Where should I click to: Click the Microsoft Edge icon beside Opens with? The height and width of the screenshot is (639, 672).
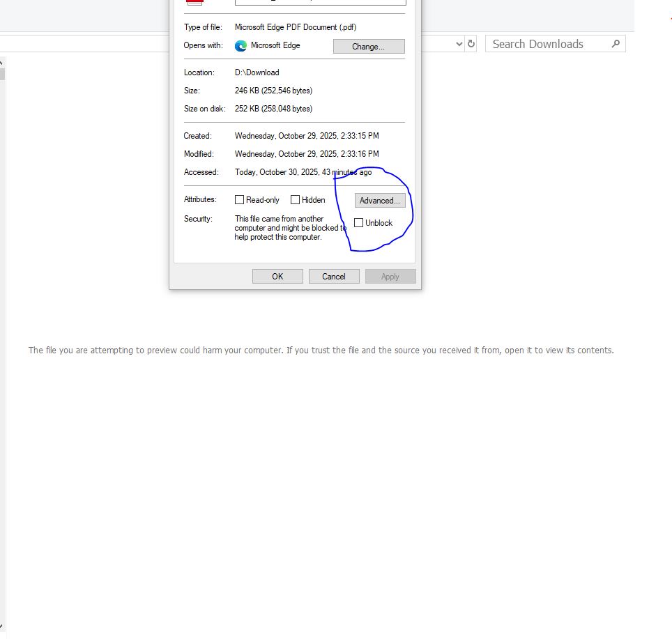[x=240, y=46]
